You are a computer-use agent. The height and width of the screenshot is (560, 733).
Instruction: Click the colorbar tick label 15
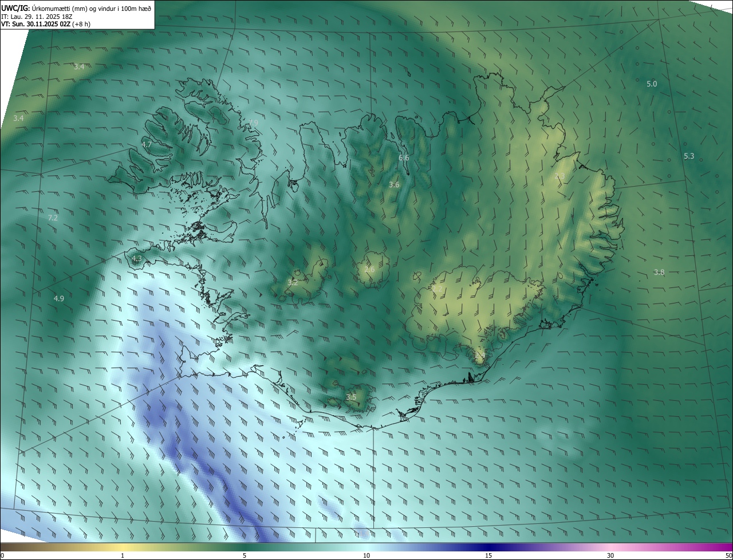pos(488,555)
